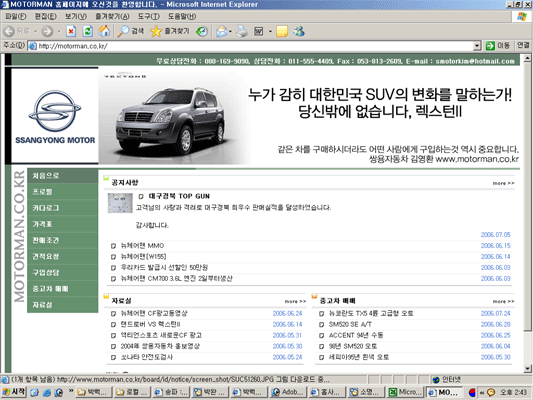The height and width of the screenshot is (400, 533).
Task: Select 중고차 매매 in the green sidebar
Action: 63,289
